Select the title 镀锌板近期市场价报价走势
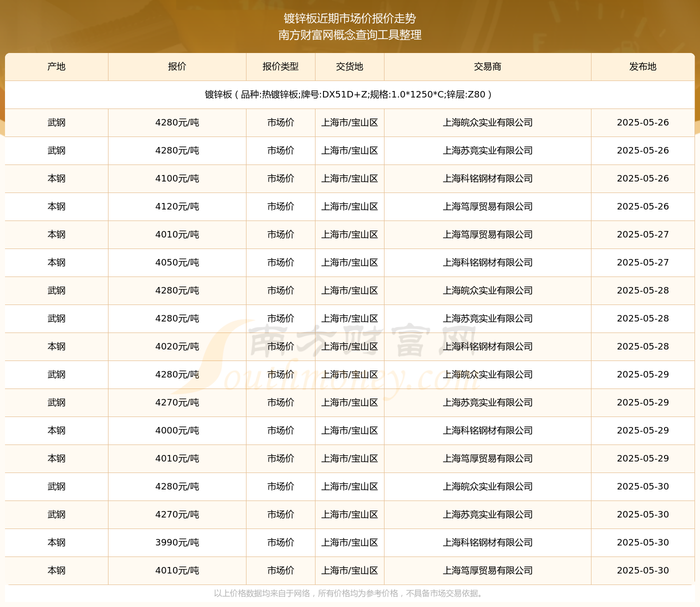The height and width of the screenshot is (607, 700). point(350,18)
